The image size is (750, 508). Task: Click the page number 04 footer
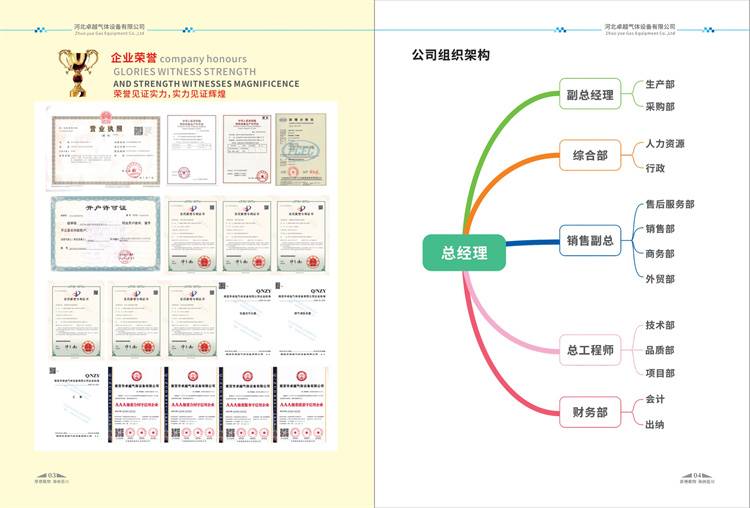[700, 476]
